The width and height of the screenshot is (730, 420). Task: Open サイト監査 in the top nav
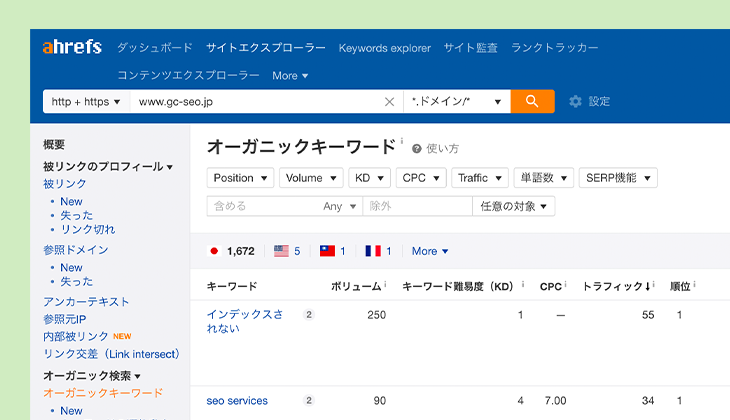point(471,47)
